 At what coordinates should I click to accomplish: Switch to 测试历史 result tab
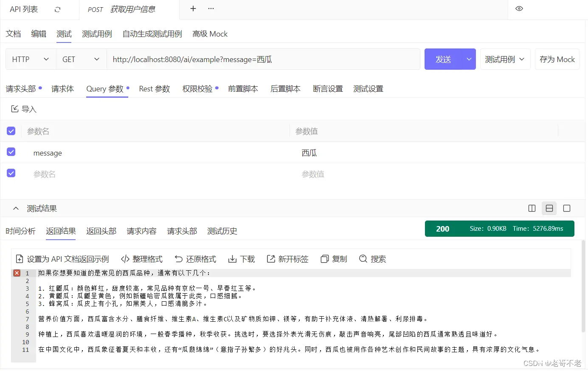click(x=222, y=231)
